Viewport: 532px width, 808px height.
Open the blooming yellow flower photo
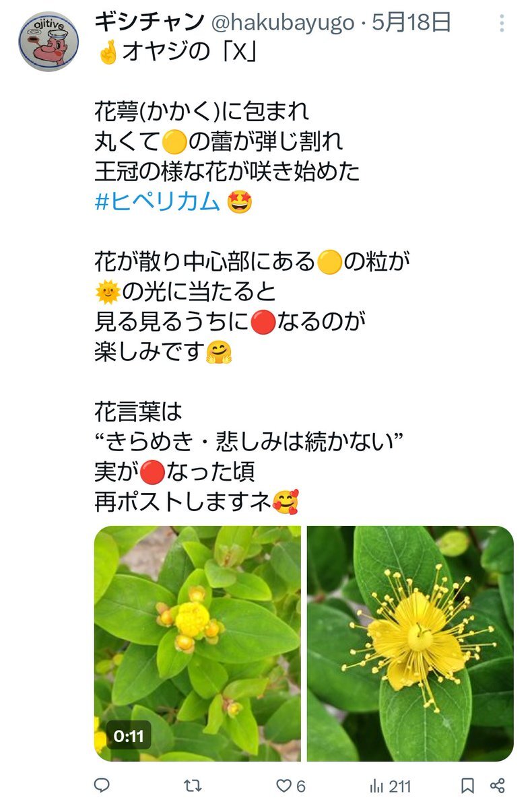pos(410,644)
